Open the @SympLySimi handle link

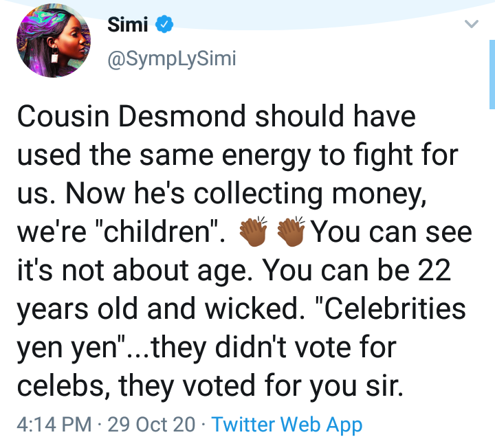172,59
